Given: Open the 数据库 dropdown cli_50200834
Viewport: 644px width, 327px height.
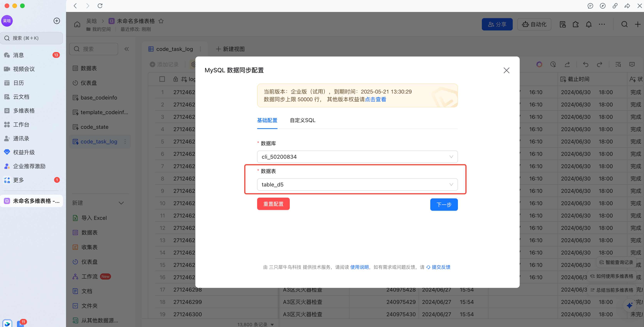Looking at the screenshot, I should (357, 157).
